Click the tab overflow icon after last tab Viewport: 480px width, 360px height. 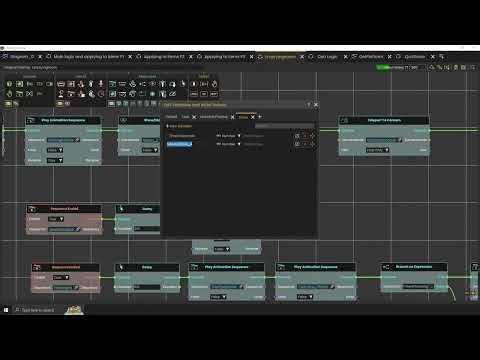[x=442, y=57]
